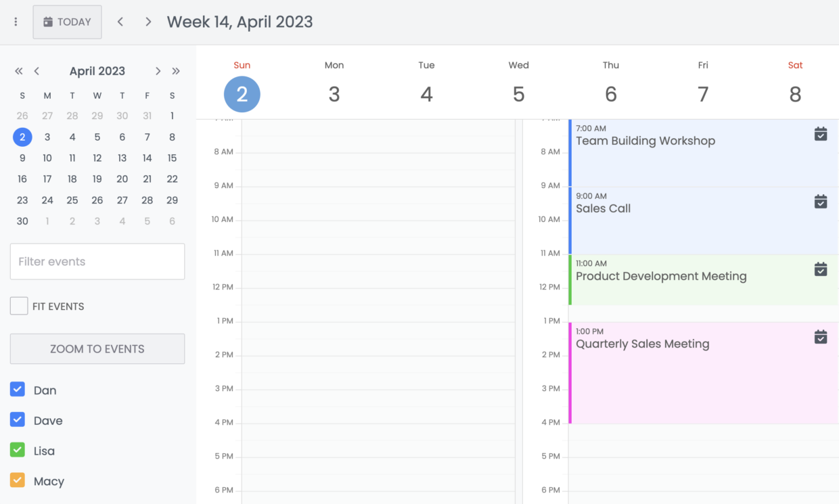Image resolution: width=839 pixels, height=504 pixels.
Task: Select April 18 in the mini calendar
Action: (x=72, y=179)
